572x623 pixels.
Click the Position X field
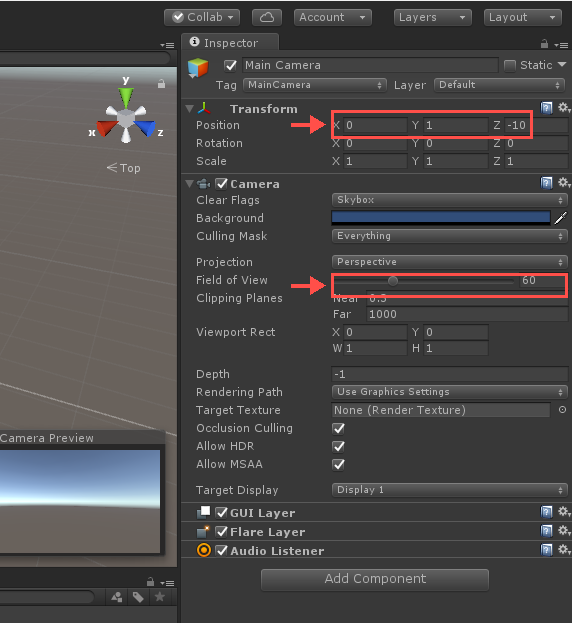pyautogui.click(x=375, y=126)
